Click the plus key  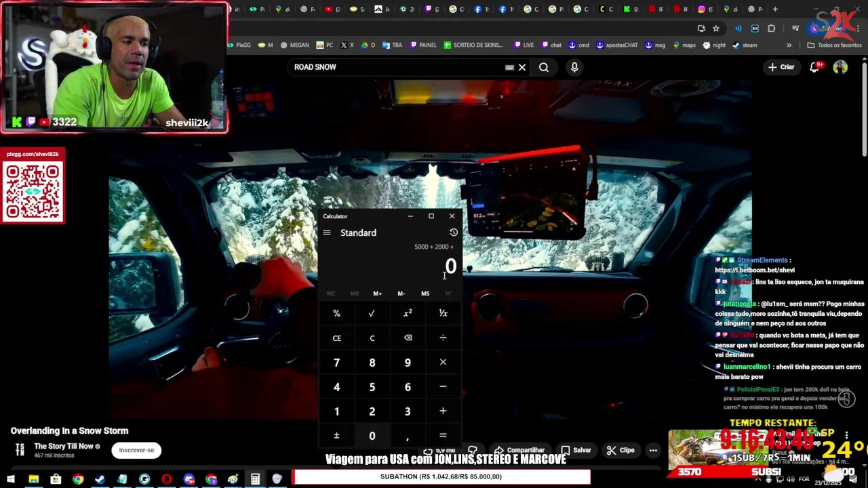[x=443, y=411]
